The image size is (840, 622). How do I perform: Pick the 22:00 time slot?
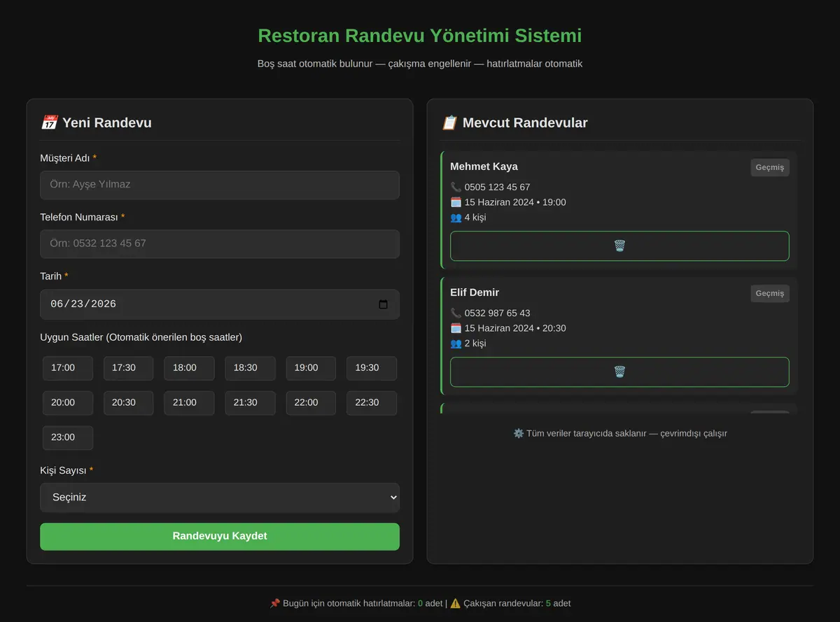coord(311,403)
